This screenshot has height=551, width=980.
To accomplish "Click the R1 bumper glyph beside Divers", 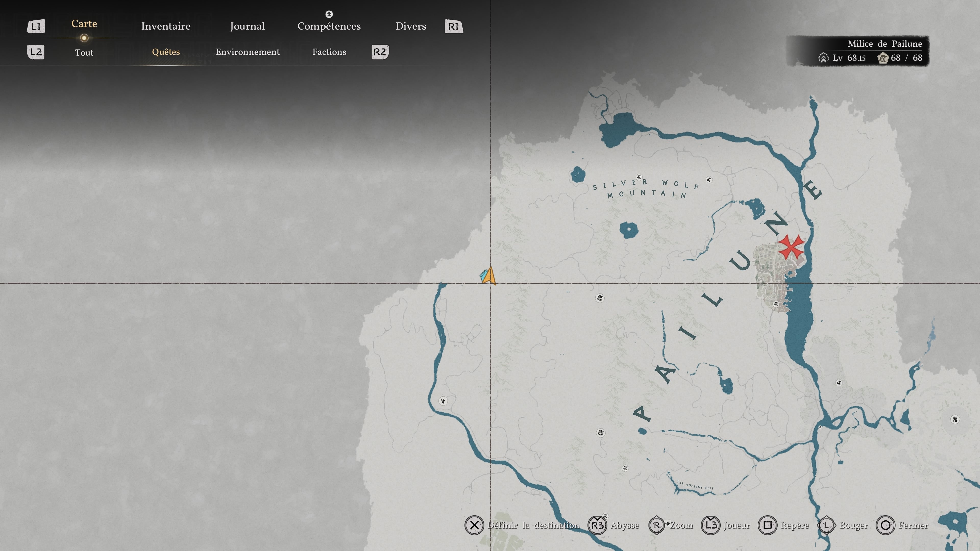I will click(x=454, y=26).
